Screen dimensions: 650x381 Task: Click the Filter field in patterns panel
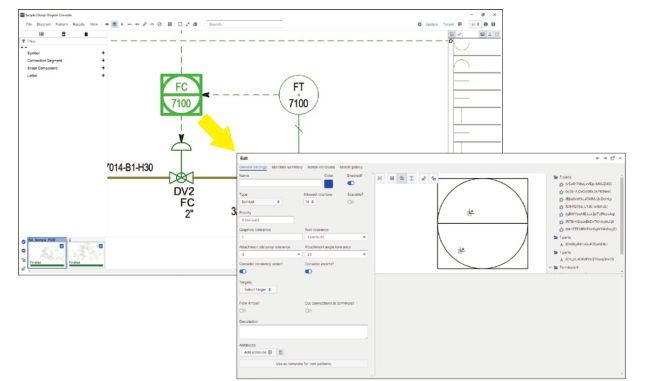(x=64, y=41)
